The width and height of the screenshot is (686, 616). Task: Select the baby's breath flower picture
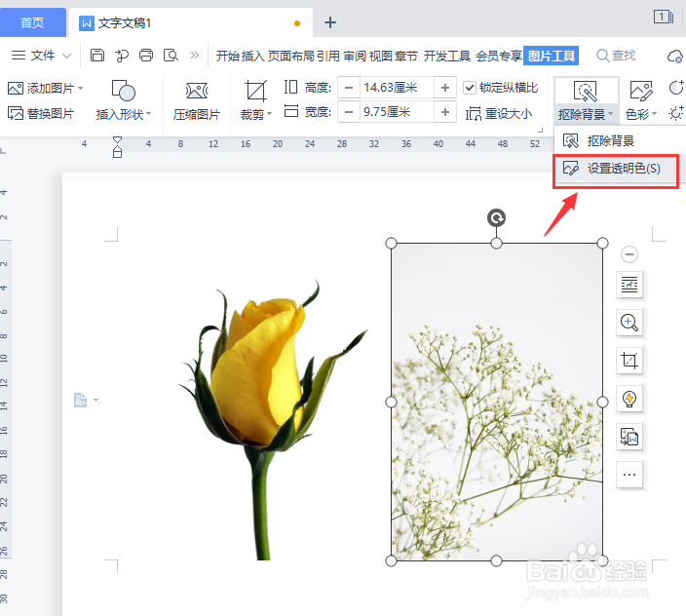(x=497, y=402)
